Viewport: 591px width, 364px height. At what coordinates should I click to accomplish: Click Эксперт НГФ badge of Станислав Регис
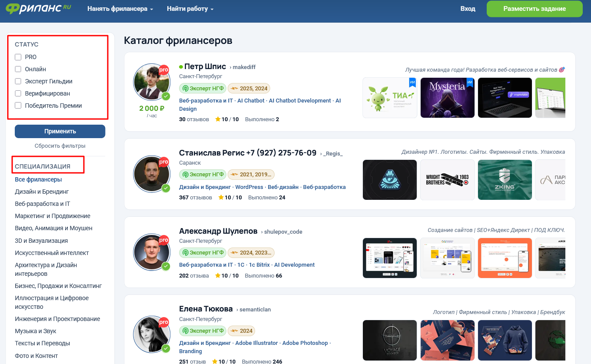pos(203,175)
